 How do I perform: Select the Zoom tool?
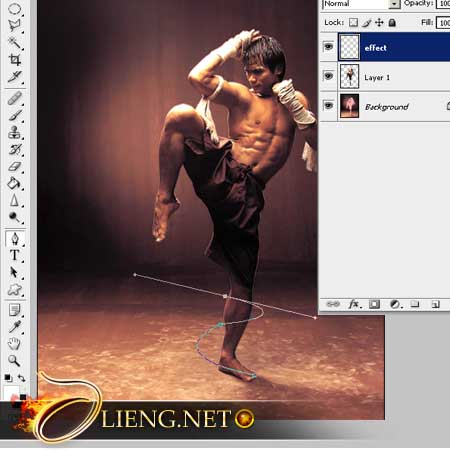14,360
